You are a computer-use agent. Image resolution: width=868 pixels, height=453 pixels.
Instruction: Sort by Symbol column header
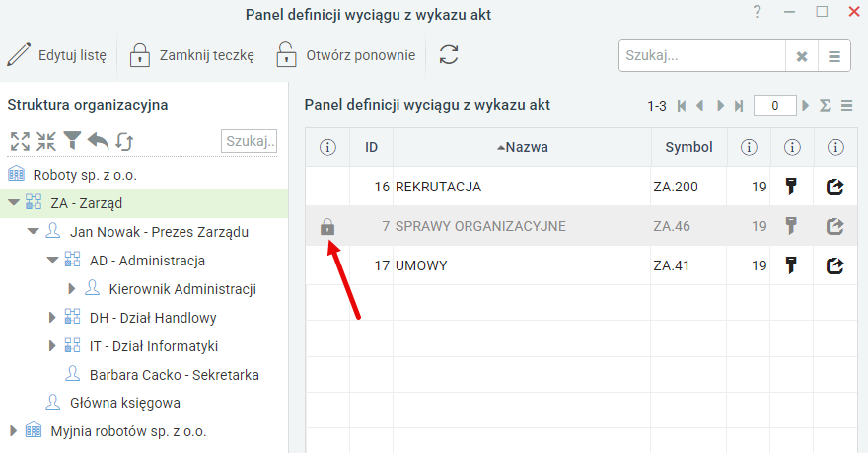point(689,147)
